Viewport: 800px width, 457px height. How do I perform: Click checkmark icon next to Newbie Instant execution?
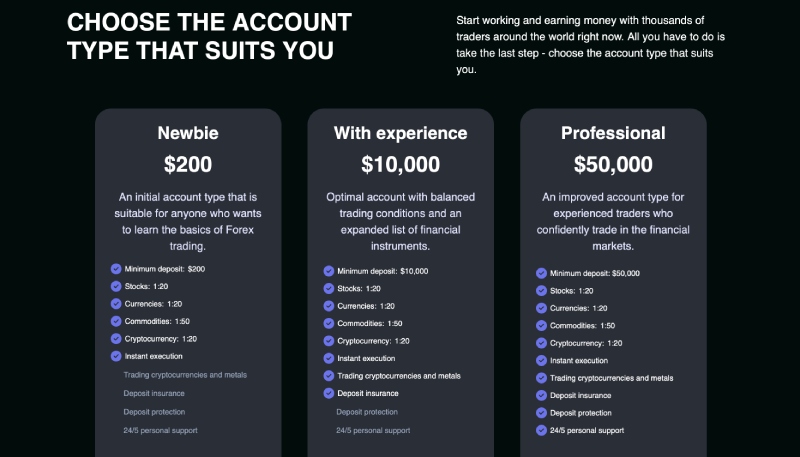(116, 356)
